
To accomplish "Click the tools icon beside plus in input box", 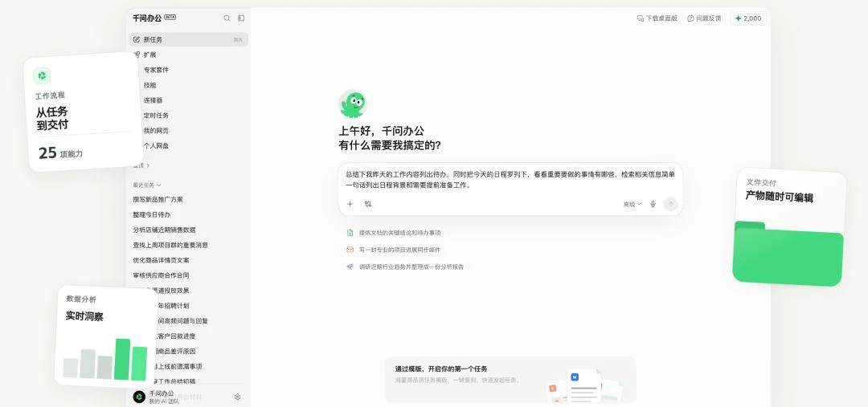I will (x=368, y=204).
